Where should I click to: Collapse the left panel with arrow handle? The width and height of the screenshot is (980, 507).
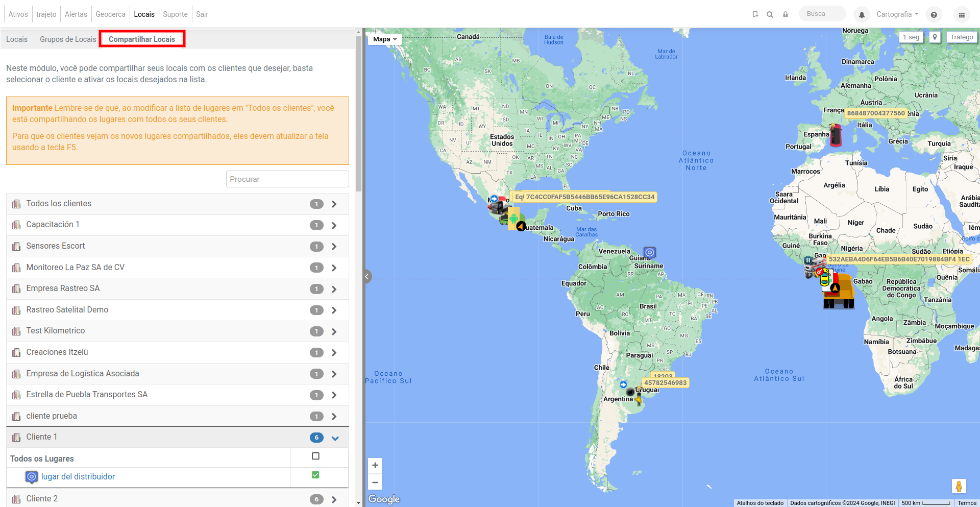(367, 276)
